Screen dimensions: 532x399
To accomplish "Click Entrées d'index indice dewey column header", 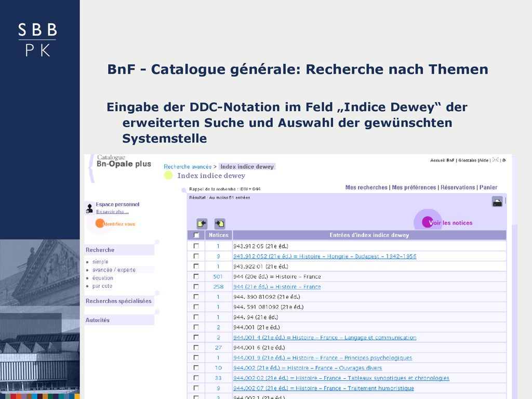I will click(x=369, y=235).
